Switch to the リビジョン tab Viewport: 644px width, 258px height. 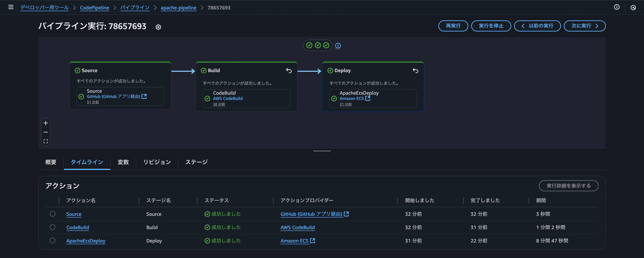pyautogui.click(x=157, y=162)
